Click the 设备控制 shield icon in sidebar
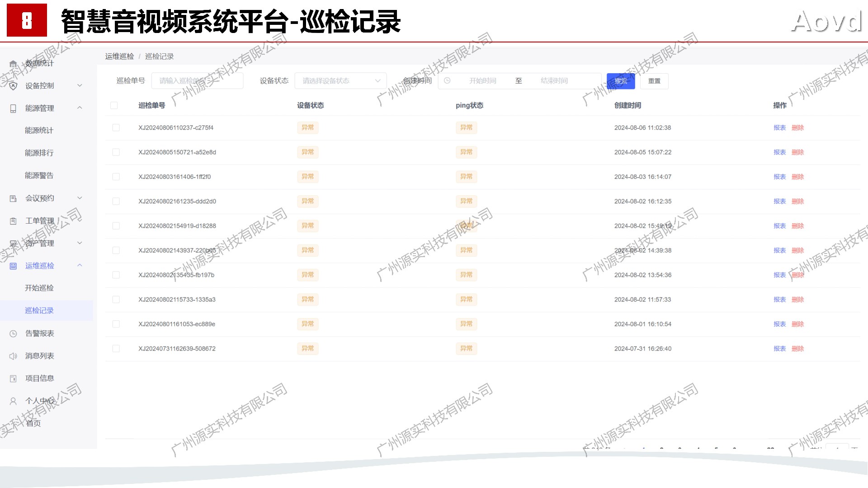 13,86
